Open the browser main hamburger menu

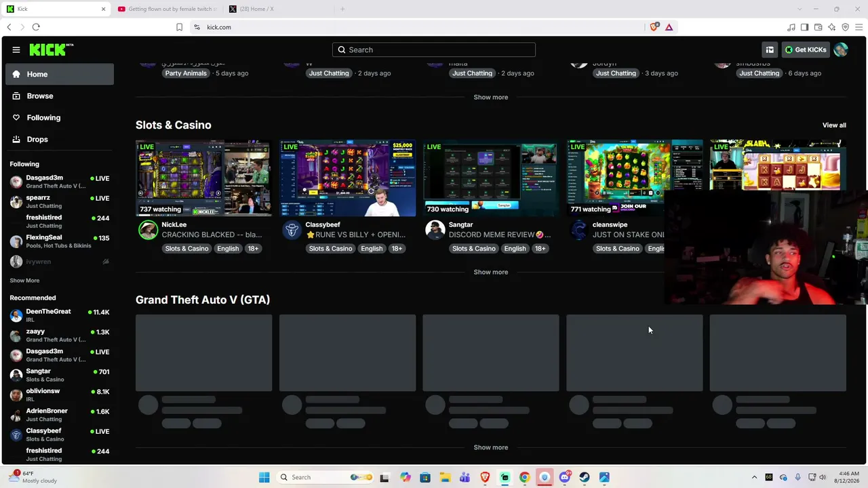[x=859, y=27]
